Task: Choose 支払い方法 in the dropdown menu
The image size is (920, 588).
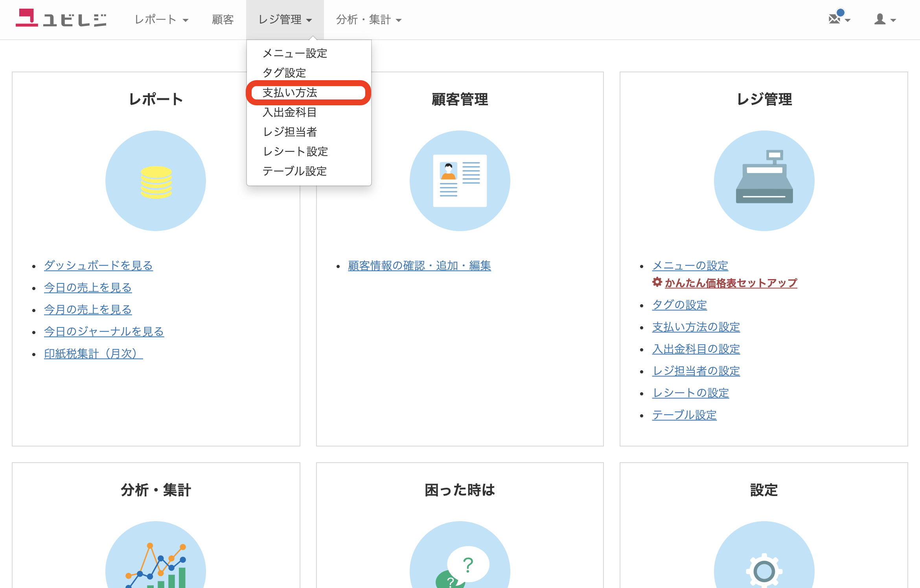Action: (309, 93)
